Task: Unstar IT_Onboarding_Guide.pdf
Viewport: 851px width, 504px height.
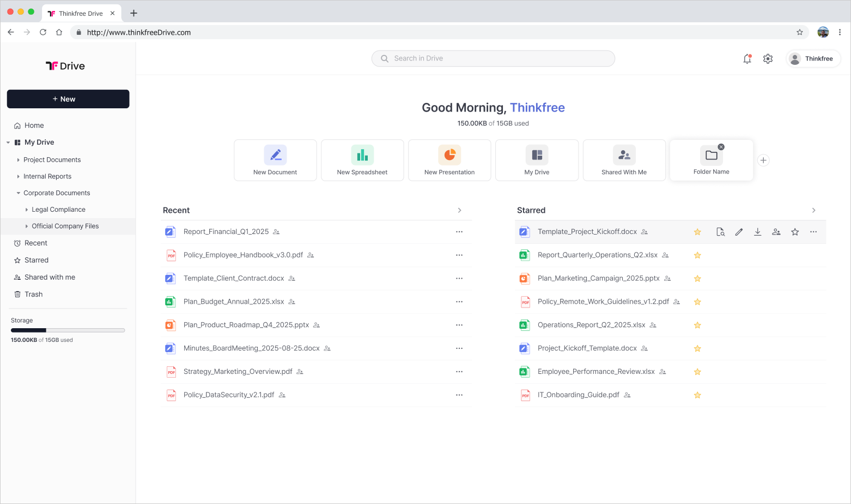Action: pos(697,396)
